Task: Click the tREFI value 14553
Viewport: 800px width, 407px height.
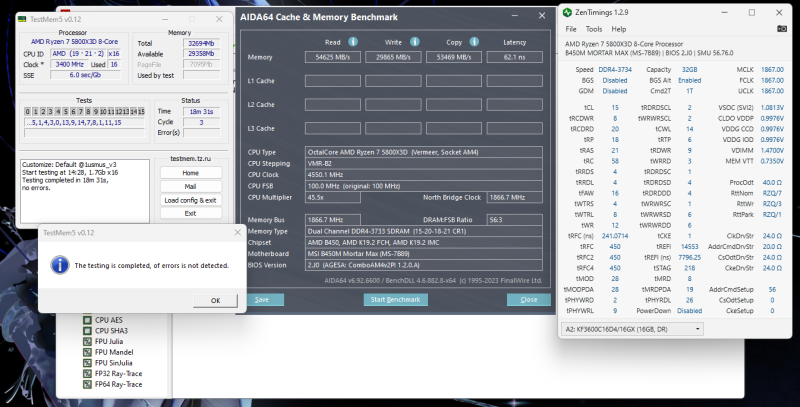Action: (689, 246)
